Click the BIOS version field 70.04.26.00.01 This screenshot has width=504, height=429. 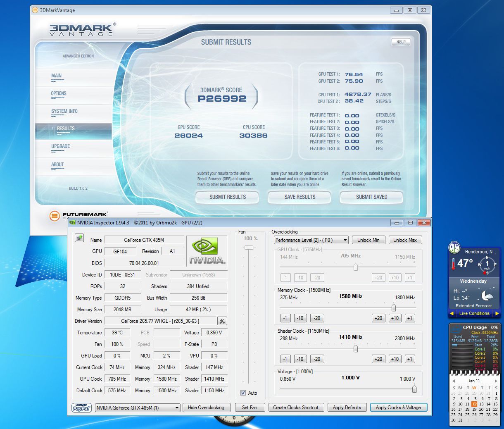[144, 263]
